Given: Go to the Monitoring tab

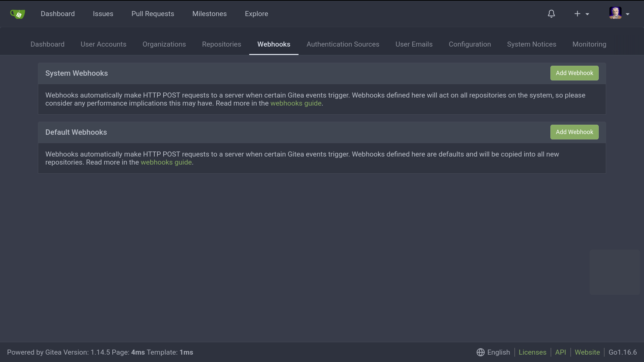Looking at the screenshot, I should [589, 44].
